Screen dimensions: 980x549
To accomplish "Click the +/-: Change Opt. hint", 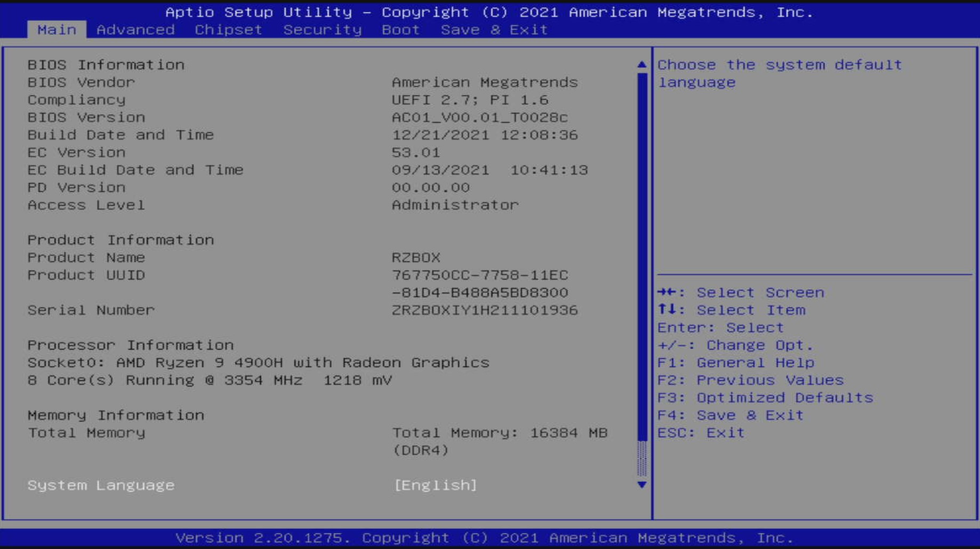I will point(735,346).
